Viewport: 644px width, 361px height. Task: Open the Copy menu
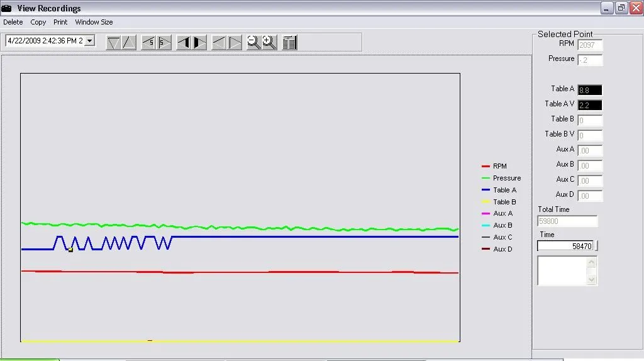(x=38, y=22)
